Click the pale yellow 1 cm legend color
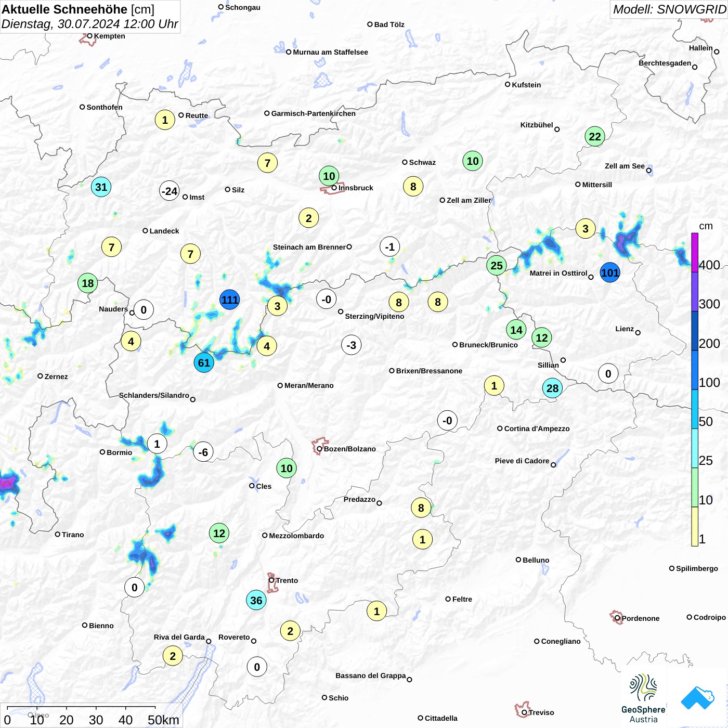The image size is (728, 728). tap(695, 527)
